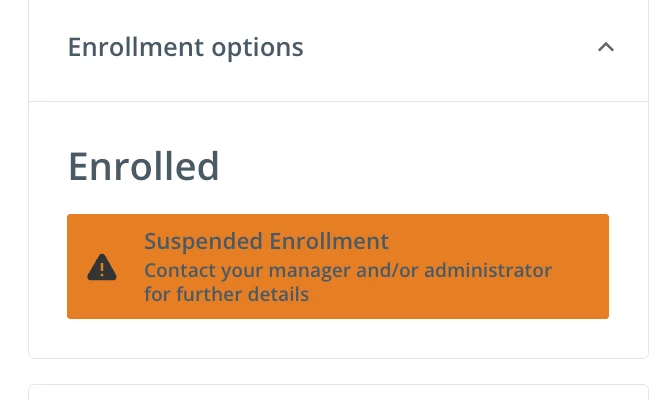The height and width of the screenshot is (400, 656).
Task: Click the Enrollment options panel title
Action: pyautogui.click(x=186, y=47)
